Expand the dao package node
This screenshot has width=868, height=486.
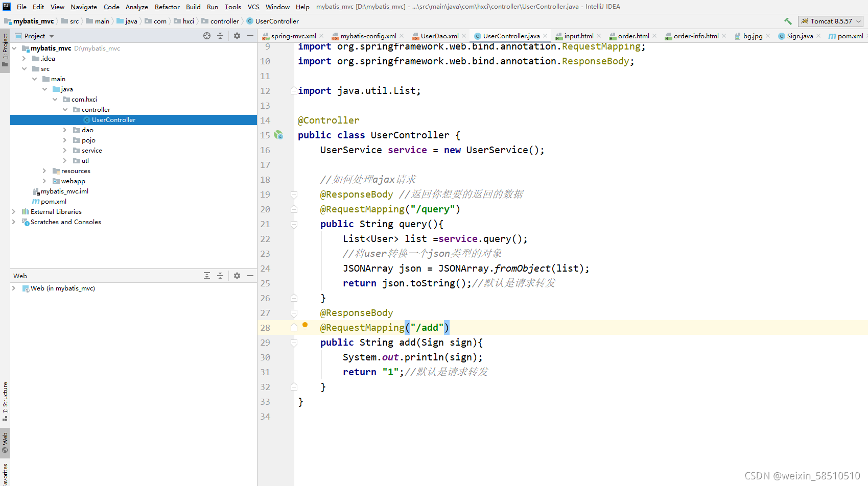[x=64, y=130]
